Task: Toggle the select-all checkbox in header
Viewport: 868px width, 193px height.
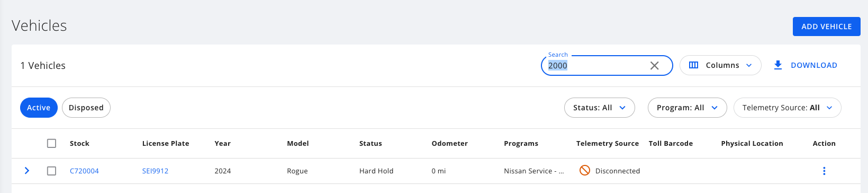Action: pos(51,143)
